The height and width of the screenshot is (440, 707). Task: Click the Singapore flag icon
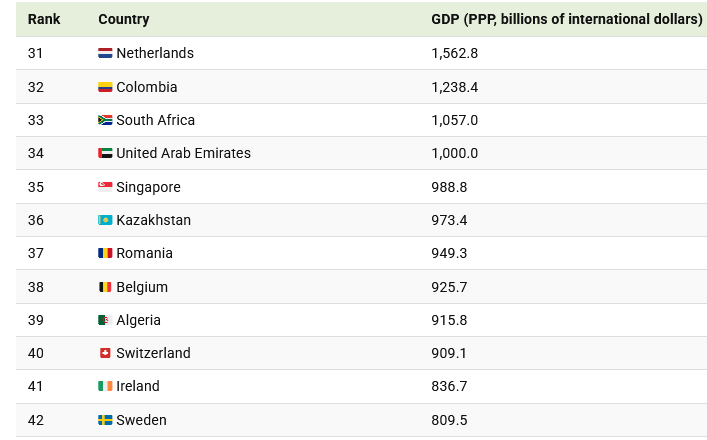(x=105, y=187)
